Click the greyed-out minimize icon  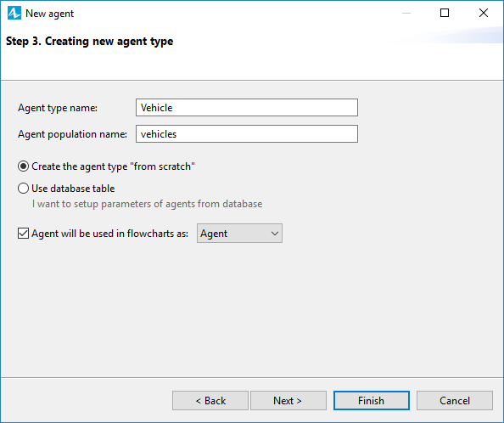[x=406, y=14]
